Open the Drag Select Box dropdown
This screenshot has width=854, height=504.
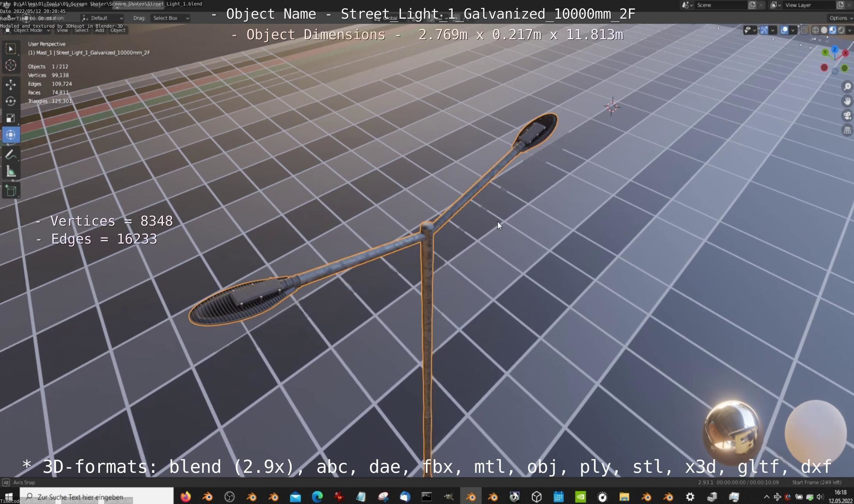[x=170, y=18]
